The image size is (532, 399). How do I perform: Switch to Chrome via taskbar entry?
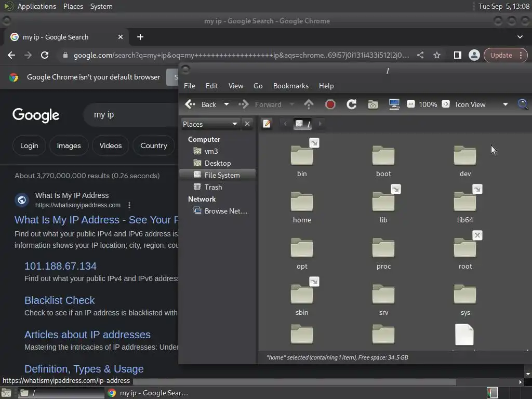(149, 393)
